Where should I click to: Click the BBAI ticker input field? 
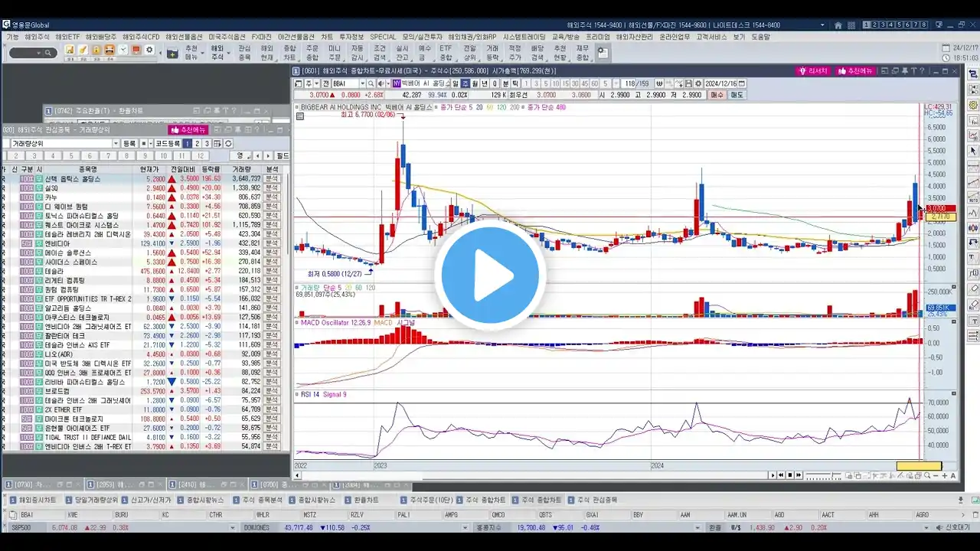[347, 83]
